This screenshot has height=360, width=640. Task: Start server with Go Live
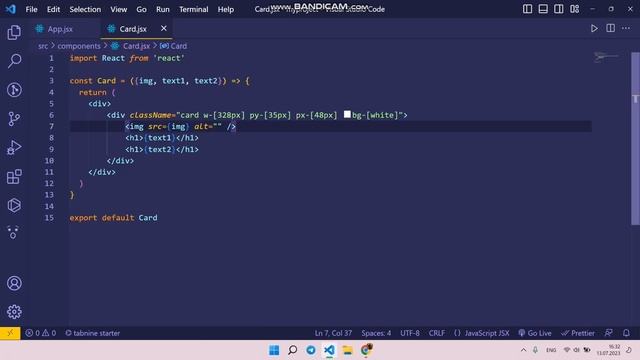tap(535, 333)
